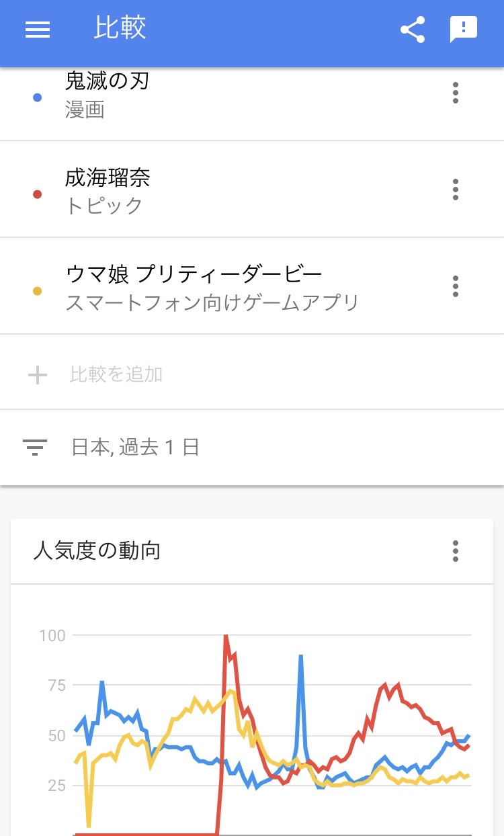The width and height of the screenshot is (504, 836).
Task: Click the red dot for 成海瑠奈
Action: [x=38, y=194]
